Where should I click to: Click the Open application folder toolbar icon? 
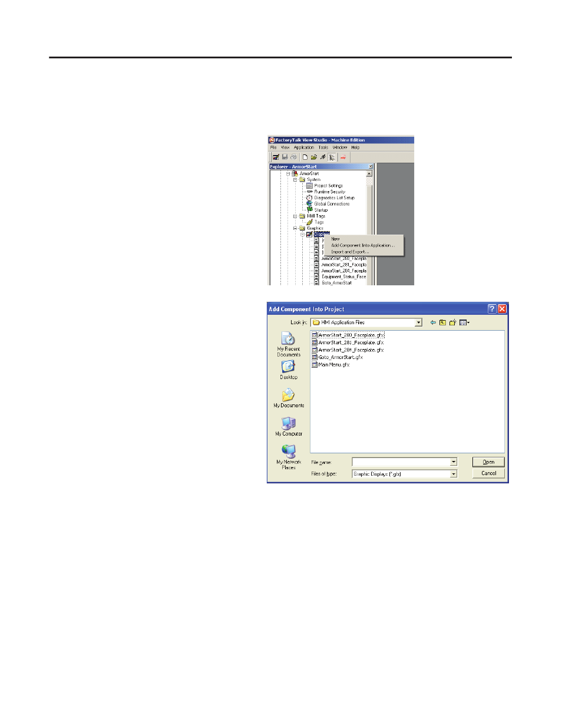[x=314, y=157]
